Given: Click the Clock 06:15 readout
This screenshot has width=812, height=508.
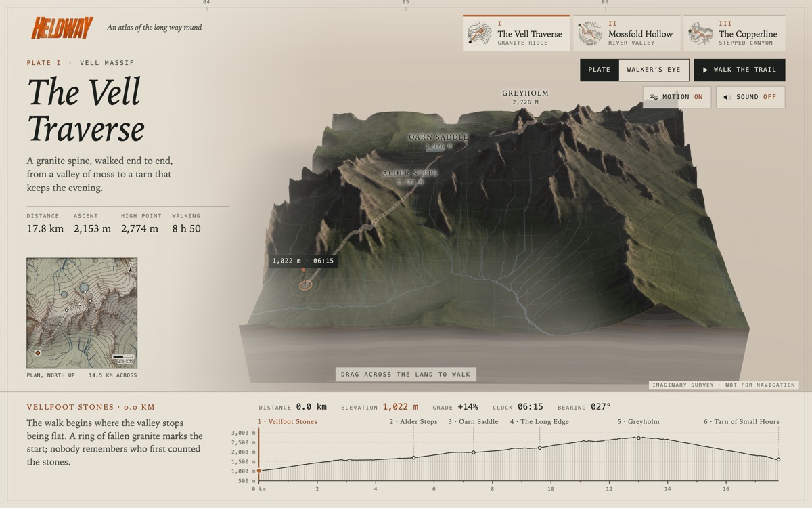Looking at the screenshot, I should [x=518, y=407].
